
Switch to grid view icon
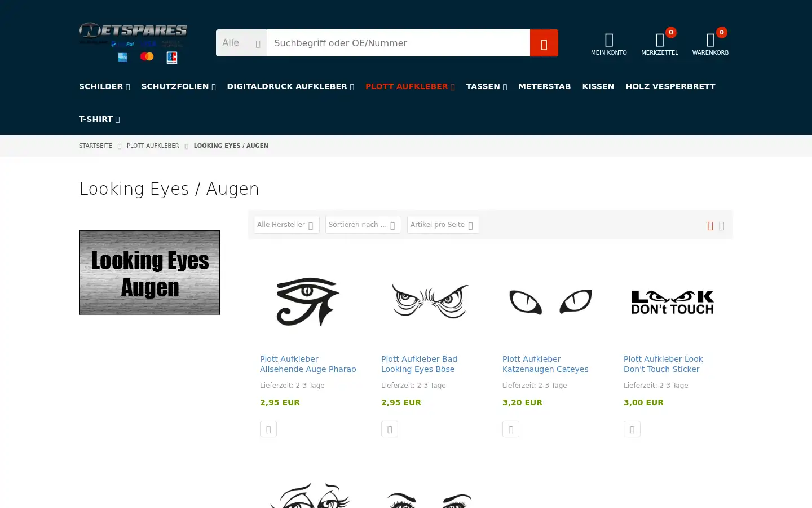(710, 226)
